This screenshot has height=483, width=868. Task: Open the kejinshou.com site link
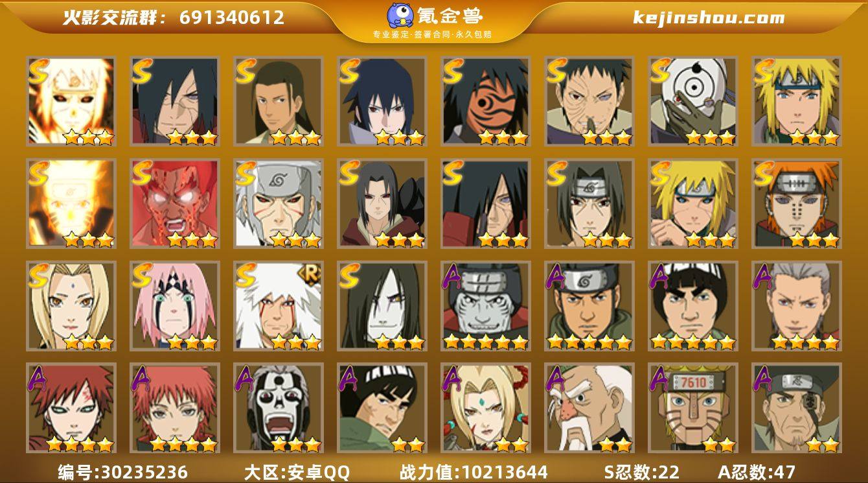(x=709, y=18)
